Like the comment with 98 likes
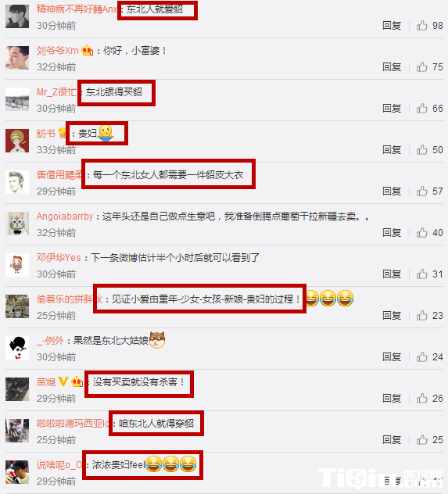 422,25
